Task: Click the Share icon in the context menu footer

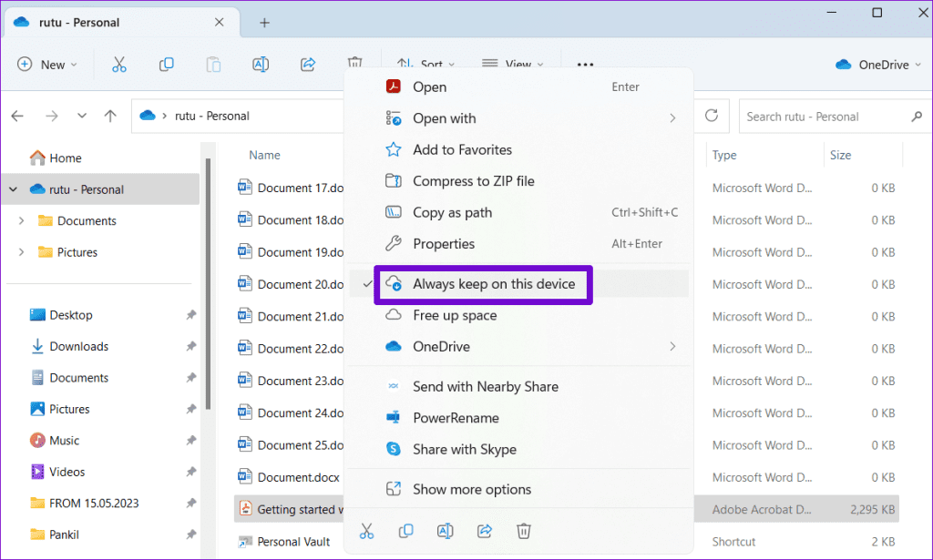Action: coord(484,531)
